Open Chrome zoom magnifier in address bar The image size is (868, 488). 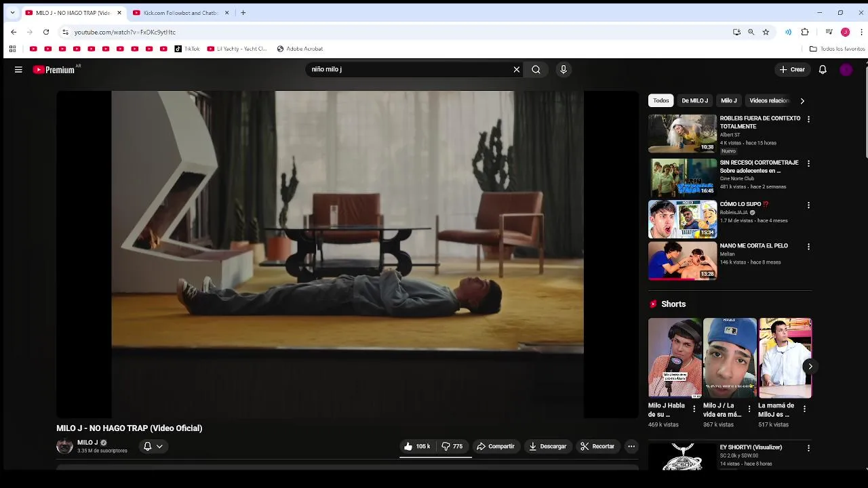(x=751, y=32)
